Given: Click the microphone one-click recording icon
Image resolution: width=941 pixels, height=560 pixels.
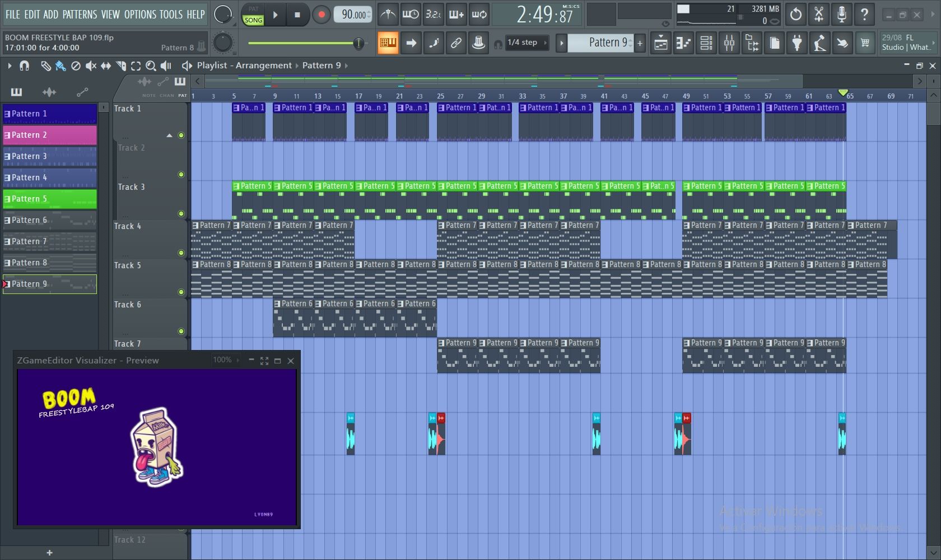Looking at the screenshot, I should (841, 15).
